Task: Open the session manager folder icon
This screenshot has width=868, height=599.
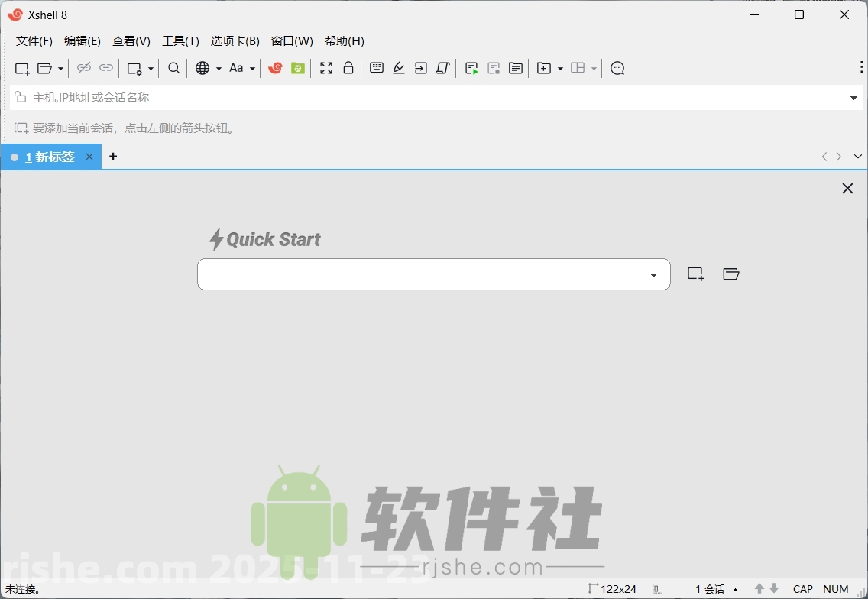Action: (44, 68)
